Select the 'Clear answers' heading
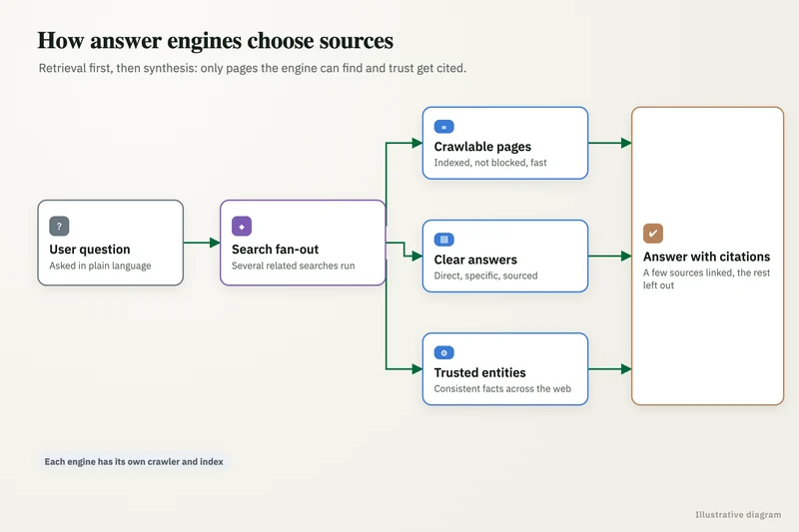This screenshot has height=532, width=799. [x=475, y=260]
